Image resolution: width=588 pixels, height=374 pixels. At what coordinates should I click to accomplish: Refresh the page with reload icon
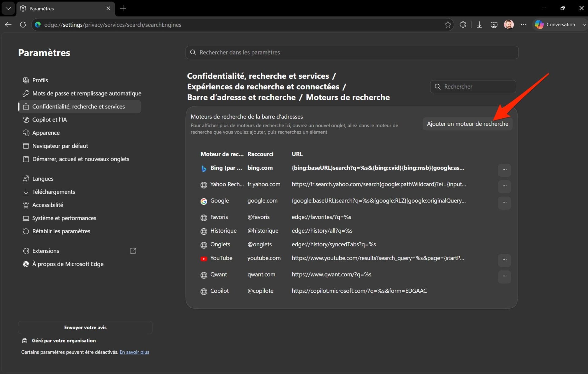pos(23,24)
